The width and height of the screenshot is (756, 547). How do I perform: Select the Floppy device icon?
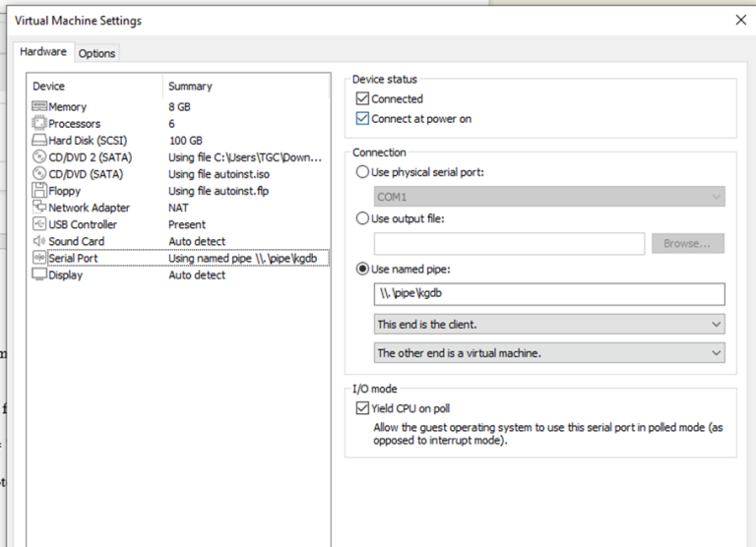point(39,191)
